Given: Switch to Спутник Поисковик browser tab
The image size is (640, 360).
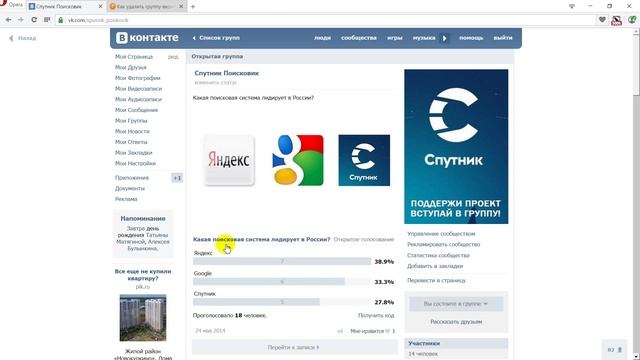Looking at the screenshot, I should 65,7.
